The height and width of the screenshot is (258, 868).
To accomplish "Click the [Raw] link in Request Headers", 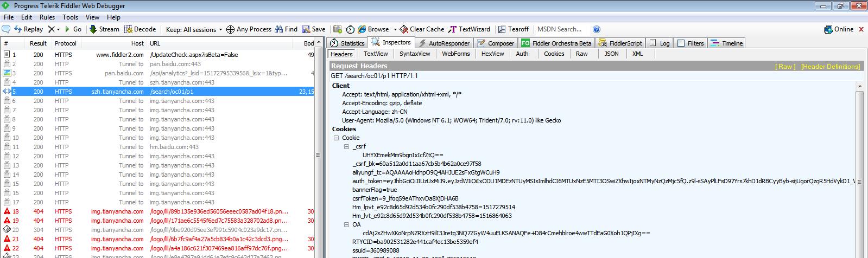I will coord(785,67).
